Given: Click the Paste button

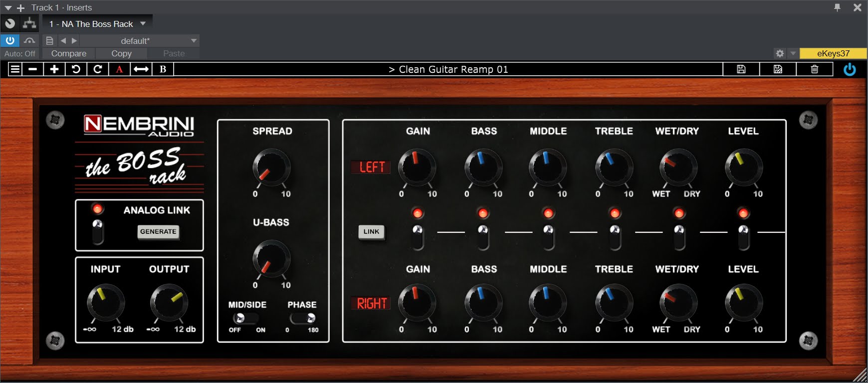Looking at the screenshot, I should pyautogui.click(x=174, y=53).
